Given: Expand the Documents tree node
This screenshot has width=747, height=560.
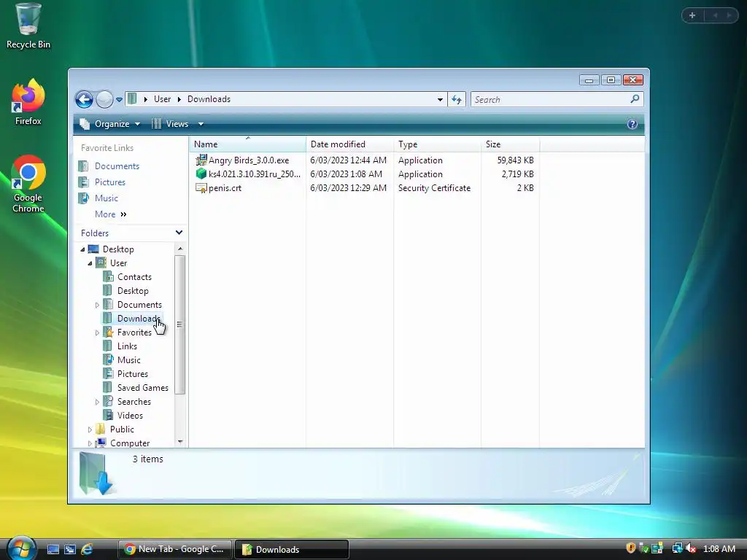Looking at the screenshot, I should tap(97, 305).
